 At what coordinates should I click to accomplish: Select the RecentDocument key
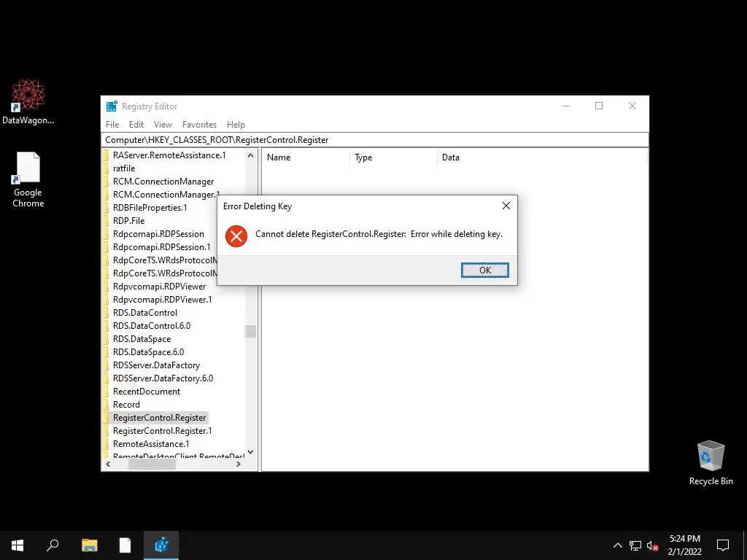point(146,392)
